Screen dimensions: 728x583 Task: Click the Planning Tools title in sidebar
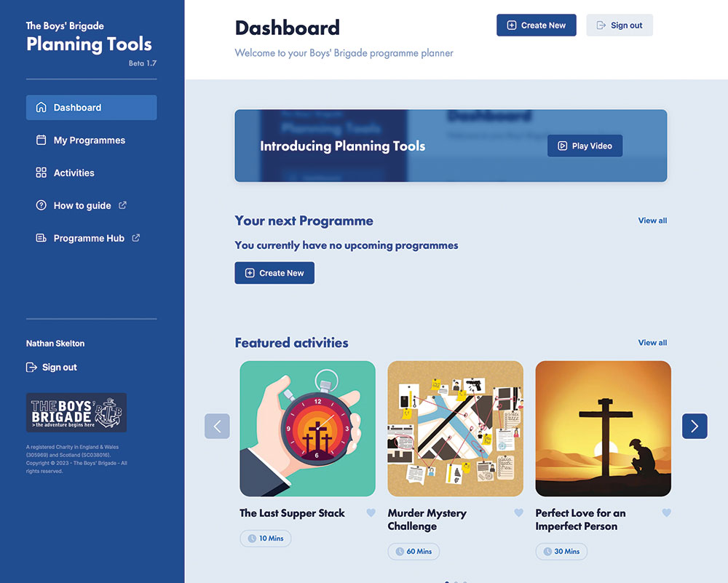(89, 44)
